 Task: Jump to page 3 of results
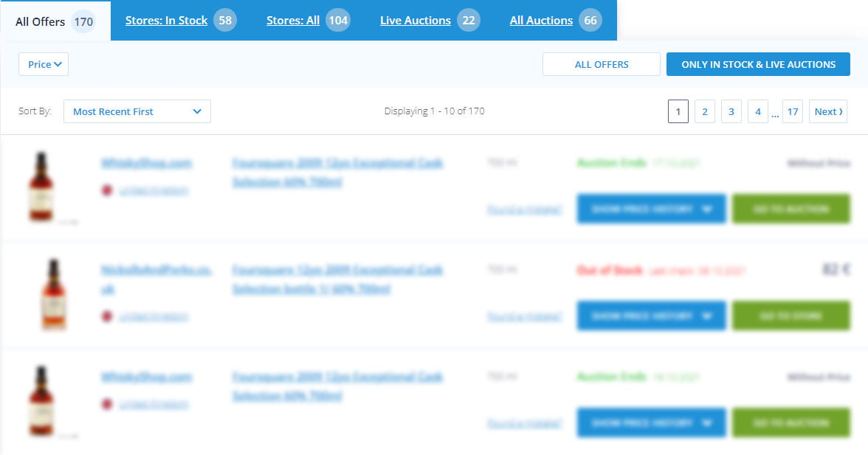coord(731,111)
